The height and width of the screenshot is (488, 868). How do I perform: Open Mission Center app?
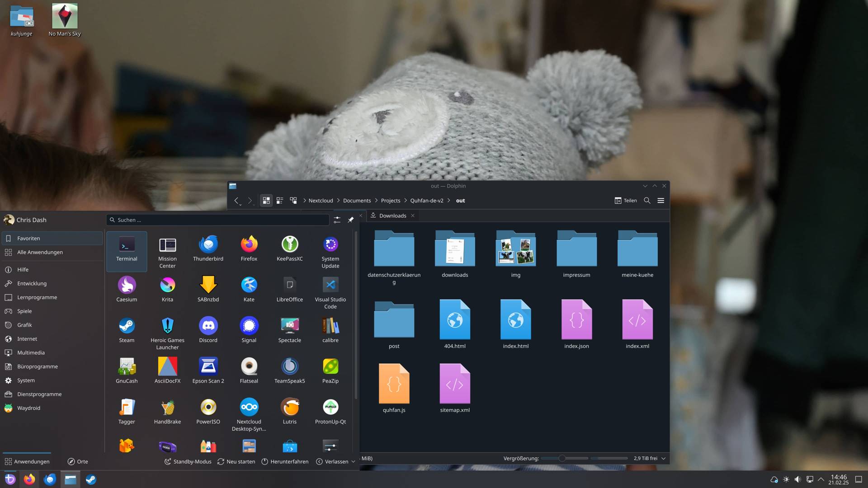pyautogui.click(x=167, y=251)
